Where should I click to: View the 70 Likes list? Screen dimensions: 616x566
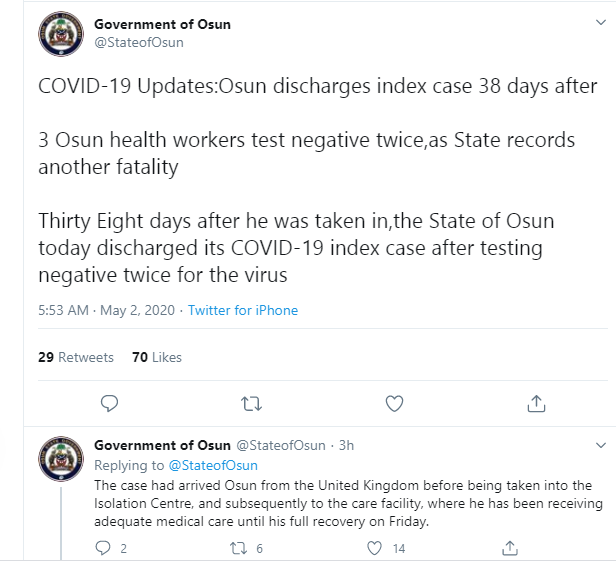tap(157, 357)
